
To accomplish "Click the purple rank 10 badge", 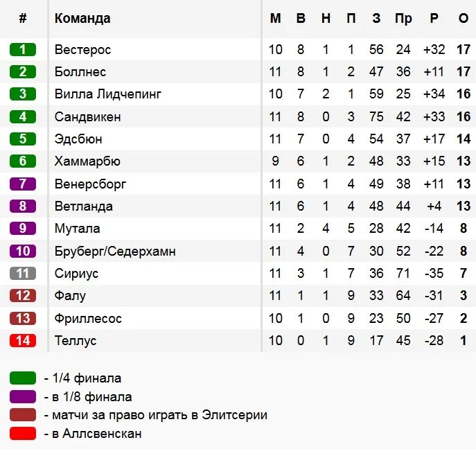I will click(x=23, y=251).
